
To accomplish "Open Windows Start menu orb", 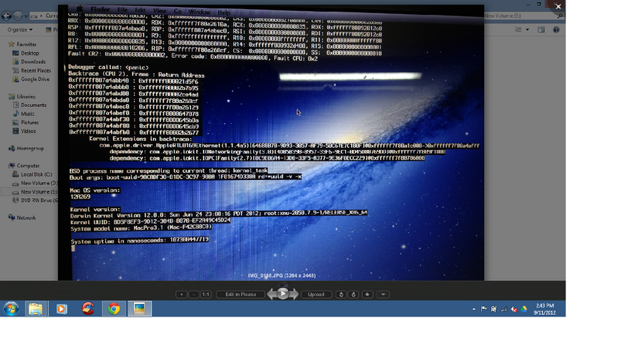I will [x=11, y=309].
